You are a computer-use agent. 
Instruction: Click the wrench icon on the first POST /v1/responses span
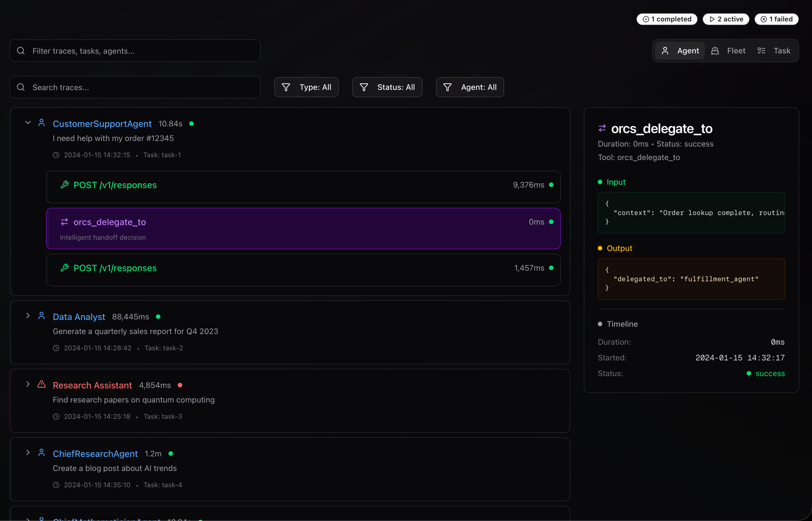64,185
